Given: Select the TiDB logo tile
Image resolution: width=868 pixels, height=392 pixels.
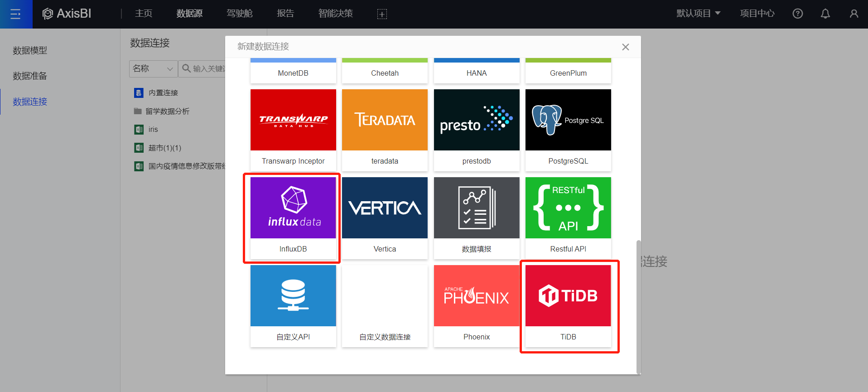Looking at the screenshot, I should (x=568, y=295).
